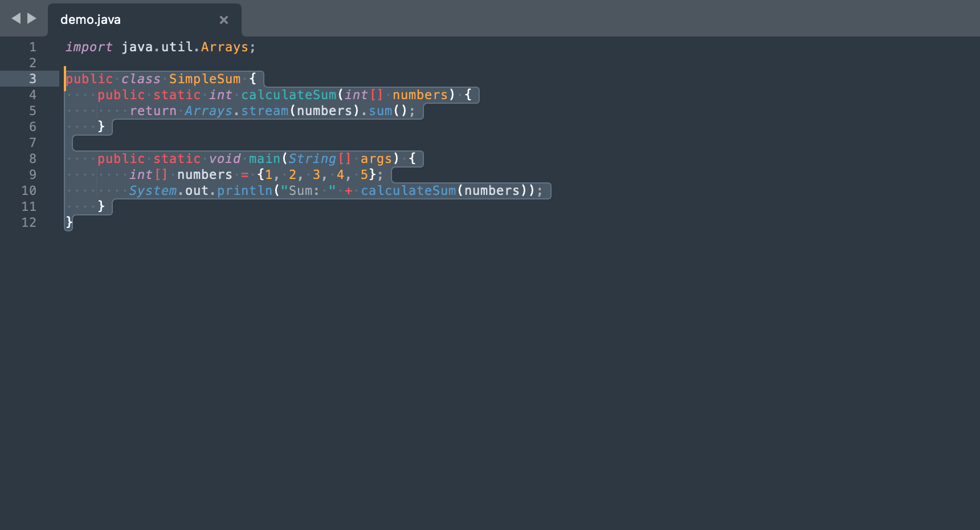Click 'out' on line 10
The width and height of the screenshot is (980, 530).
click(197, 190)
